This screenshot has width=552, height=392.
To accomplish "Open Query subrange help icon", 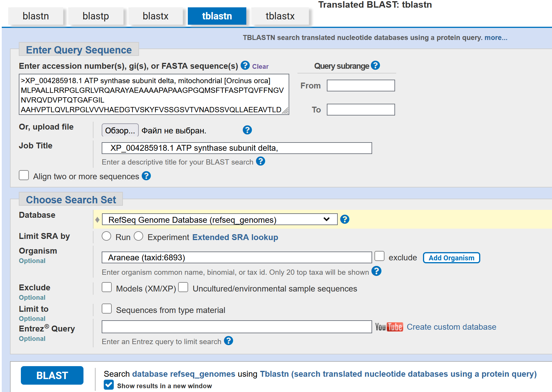I will coord(375,65).
